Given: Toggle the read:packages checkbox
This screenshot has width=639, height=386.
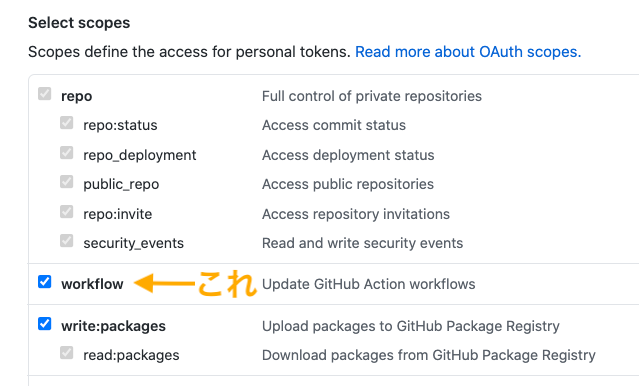Looking at the screenshot, I should [x=66, y=353].
